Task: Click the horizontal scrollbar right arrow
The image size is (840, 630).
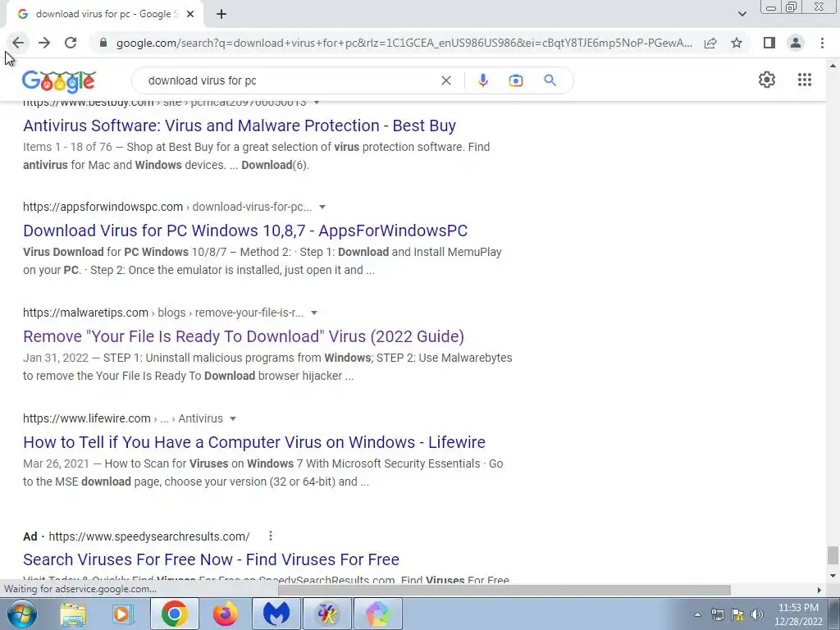Action: pyautogui.click(x=819, y=590)
